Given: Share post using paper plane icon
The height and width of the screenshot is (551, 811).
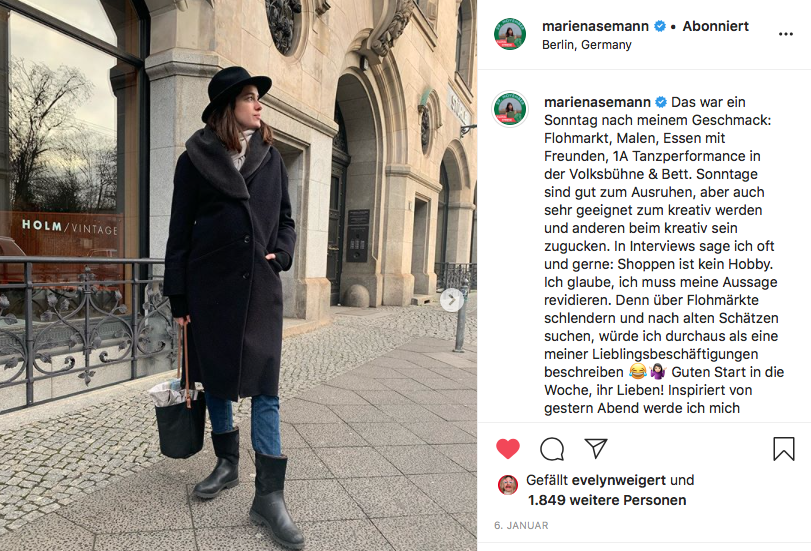Looking at the screenshot, I should click(596, 448).
